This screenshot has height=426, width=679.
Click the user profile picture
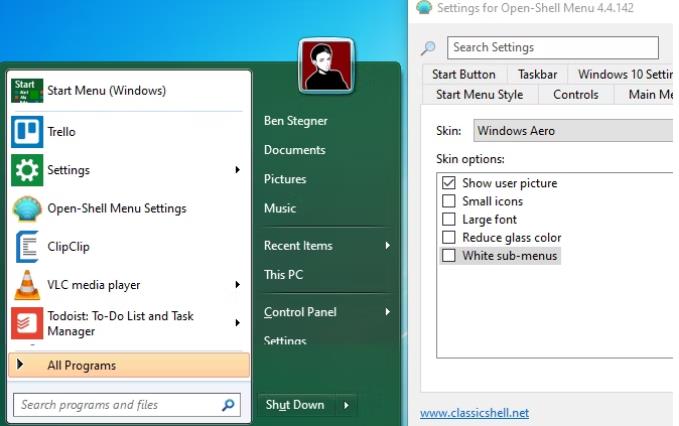326,66
